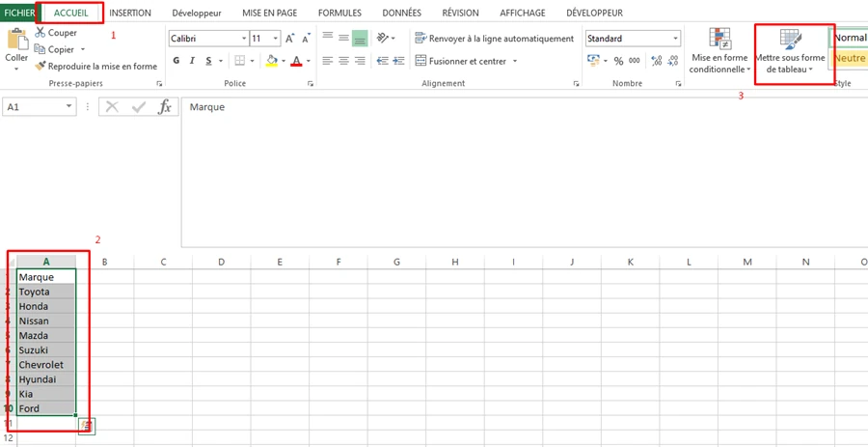The image size is (868, 447).
Task: Click the Couper (cut) scissors icon
Action: 41,33
